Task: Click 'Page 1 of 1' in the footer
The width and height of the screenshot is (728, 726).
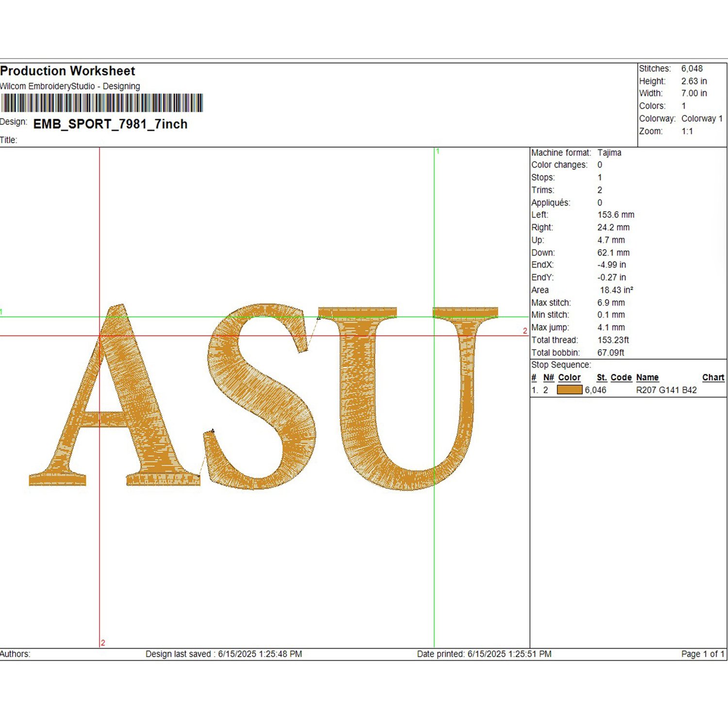Action: click(x=703, y=654)
